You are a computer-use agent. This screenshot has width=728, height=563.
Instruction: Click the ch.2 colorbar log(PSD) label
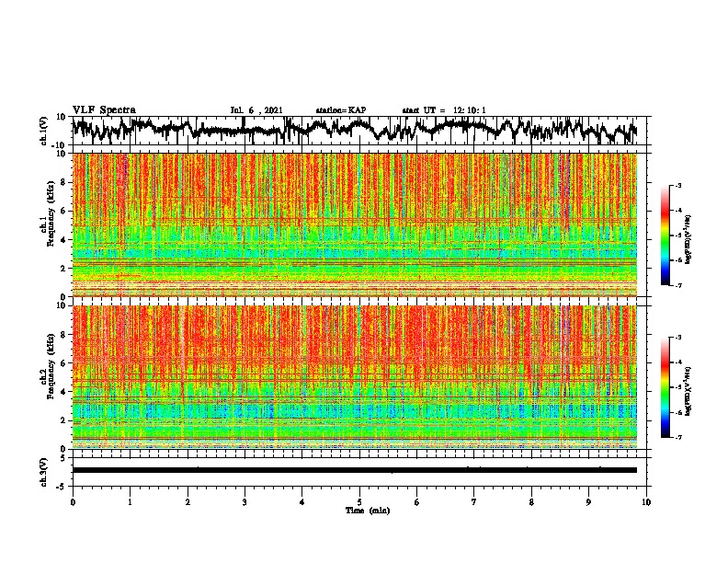tap(688, 391)
